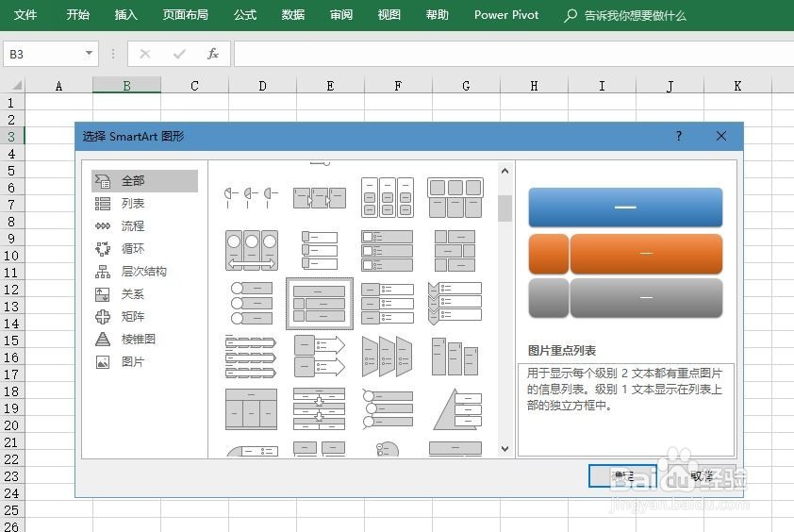Image resolution: width=794 pixels, height=532 pixels.
Task: Choose the brick wall style grid layout
Action: point(455,250)
